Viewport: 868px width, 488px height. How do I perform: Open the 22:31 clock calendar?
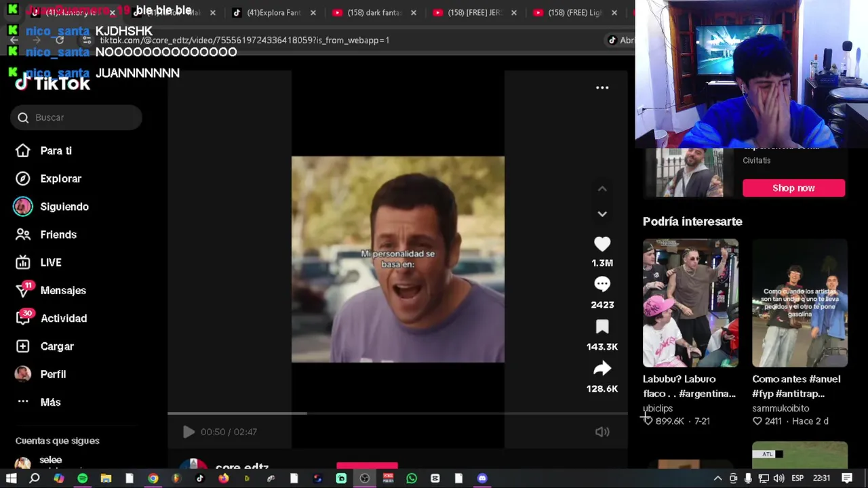point(821,479)
